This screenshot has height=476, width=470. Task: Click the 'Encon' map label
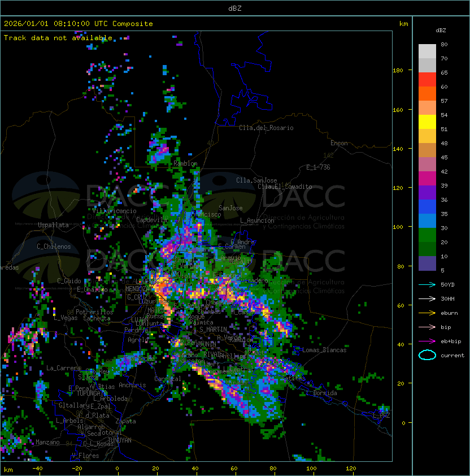(339, 143)
